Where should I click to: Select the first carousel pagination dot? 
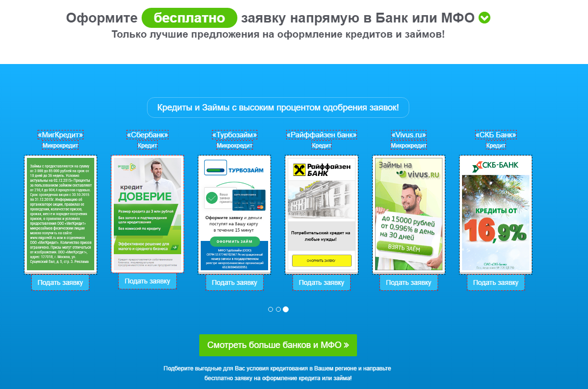[x=271, y=309]
